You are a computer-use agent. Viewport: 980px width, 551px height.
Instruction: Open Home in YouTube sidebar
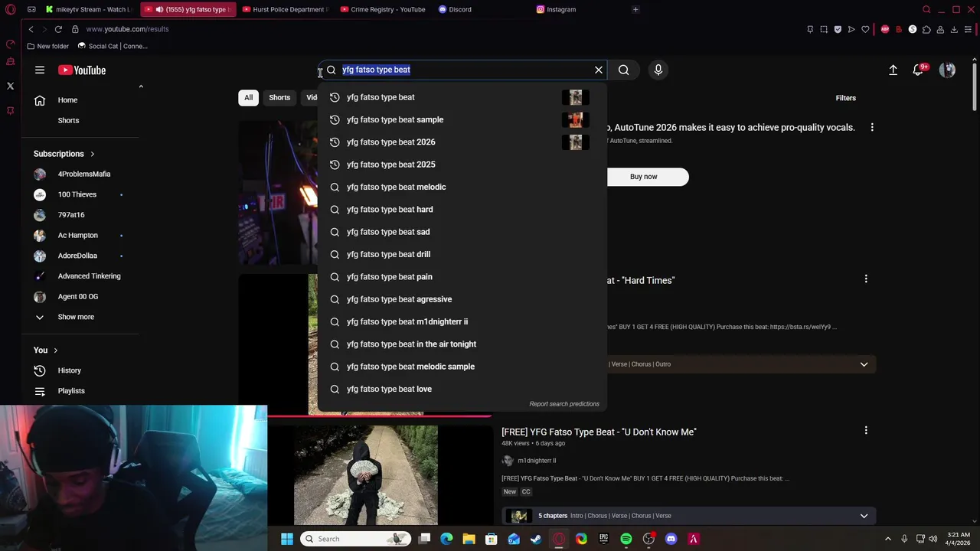pyautogui.click(x=80, y=100)
